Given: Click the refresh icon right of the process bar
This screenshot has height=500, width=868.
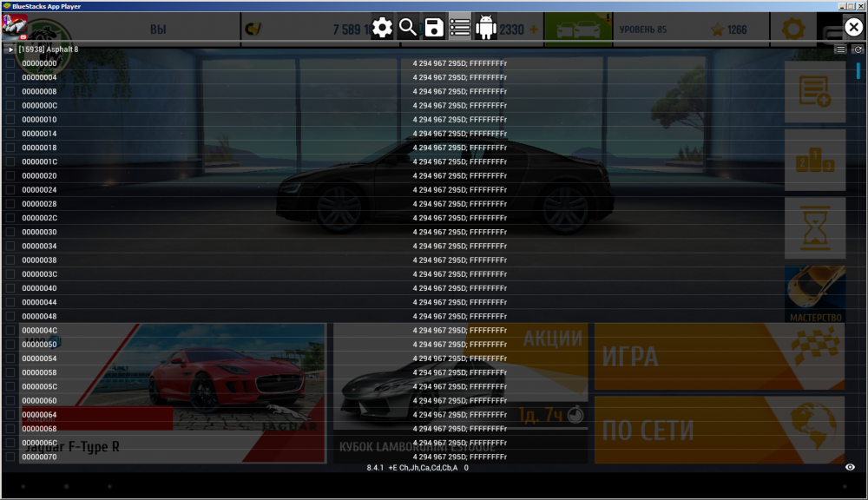Looking at the screenshot, I should click(858, 49).
